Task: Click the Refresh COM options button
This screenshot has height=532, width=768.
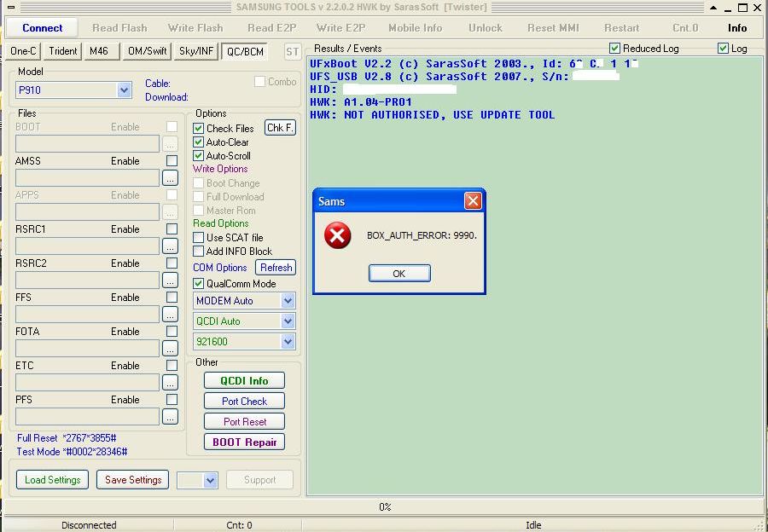Action: (x=276, y=267)
